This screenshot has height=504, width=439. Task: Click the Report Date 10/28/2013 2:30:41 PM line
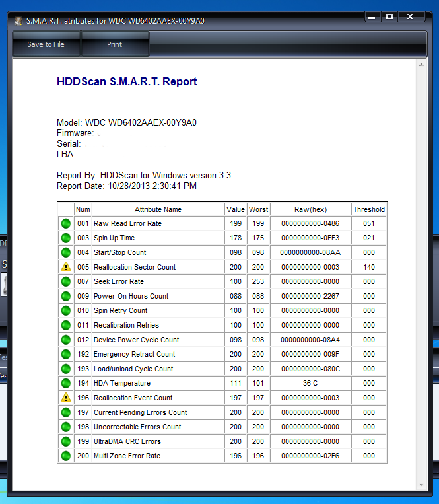(127, 186)
